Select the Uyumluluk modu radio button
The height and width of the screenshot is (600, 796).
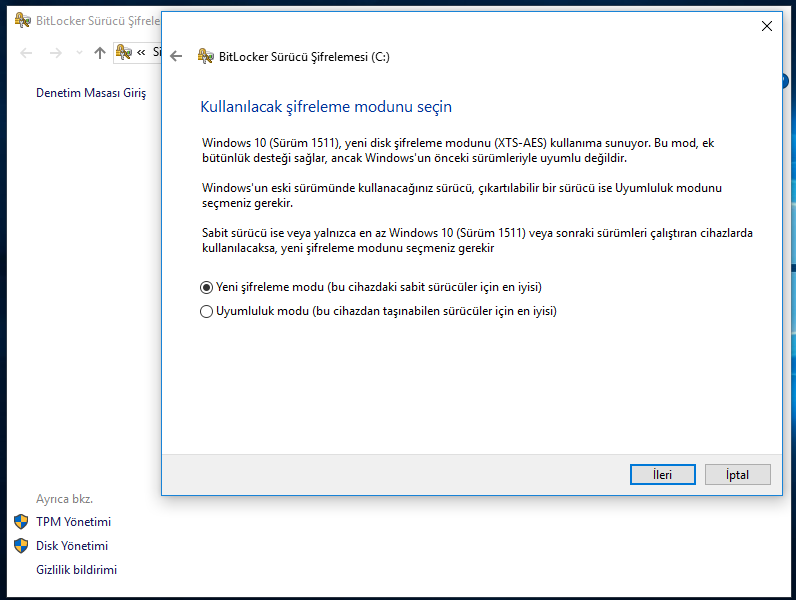[207, 311]
